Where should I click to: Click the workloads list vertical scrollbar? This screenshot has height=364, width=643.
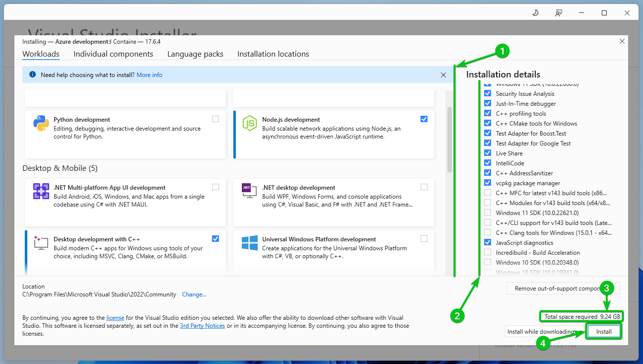(x=449, y=139)
